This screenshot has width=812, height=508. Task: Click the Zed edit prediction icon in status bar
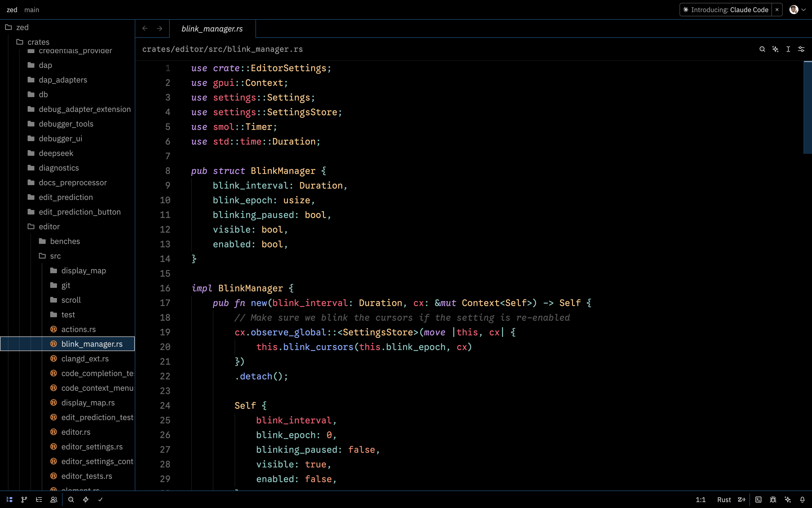(742, 500)
